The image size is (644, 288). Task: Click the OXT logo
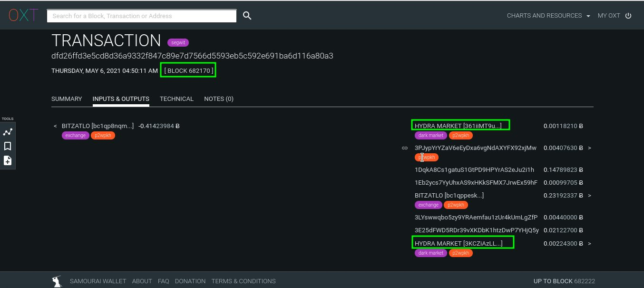pyautogui.click(x=23, y=15)
